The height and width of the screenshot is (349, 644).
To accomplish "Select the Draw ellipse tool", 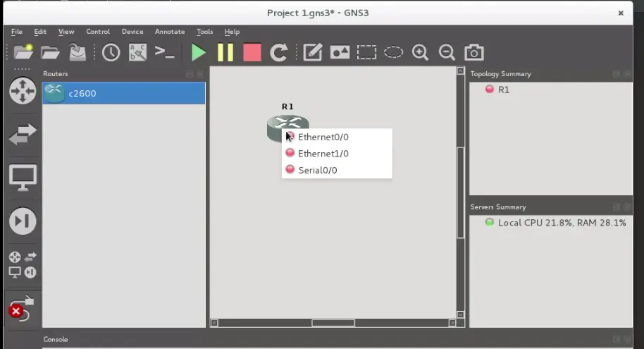I will 393,52.
